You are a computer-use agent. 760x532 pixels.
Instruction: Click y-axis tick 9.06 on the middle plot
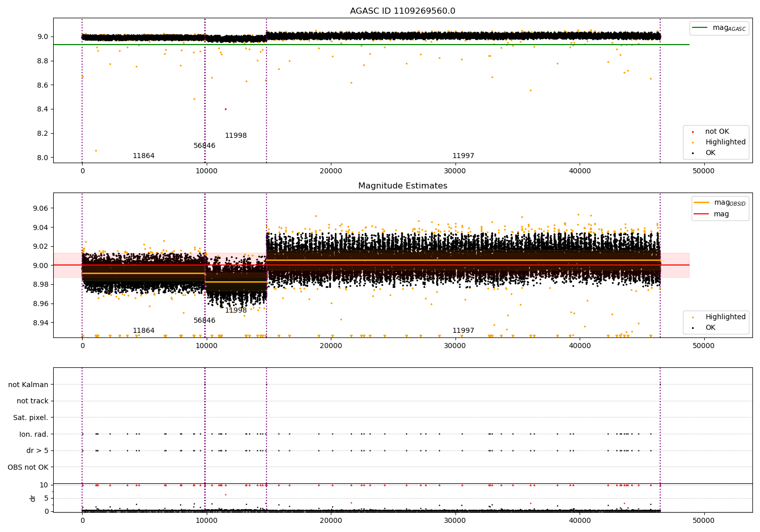point(41,208)
